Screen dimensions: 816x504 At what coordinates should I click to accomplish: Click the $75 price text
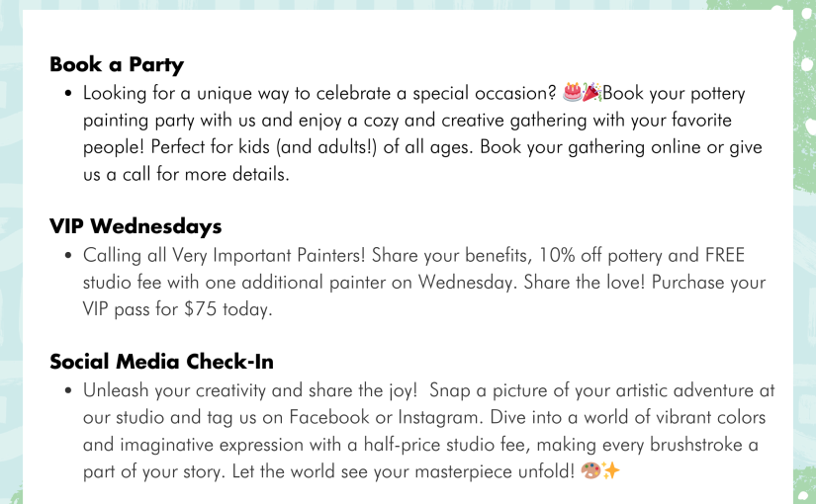[201, 309]
